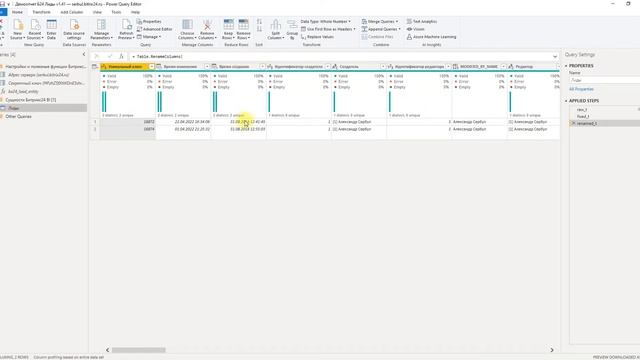Collapse the PROPERTIES section
This screenshot has height=360, width=640.
click(566, 66)
